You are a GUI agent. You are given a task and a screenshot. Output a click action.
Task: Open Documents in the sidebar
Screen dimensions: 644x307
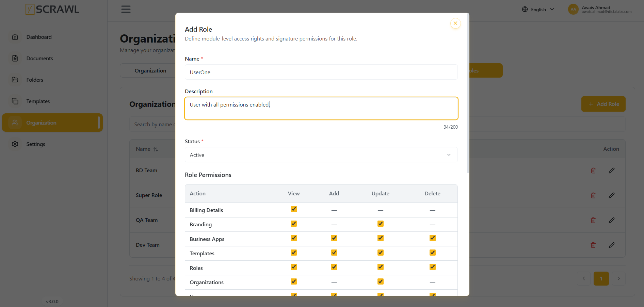(x=39, y=58)
